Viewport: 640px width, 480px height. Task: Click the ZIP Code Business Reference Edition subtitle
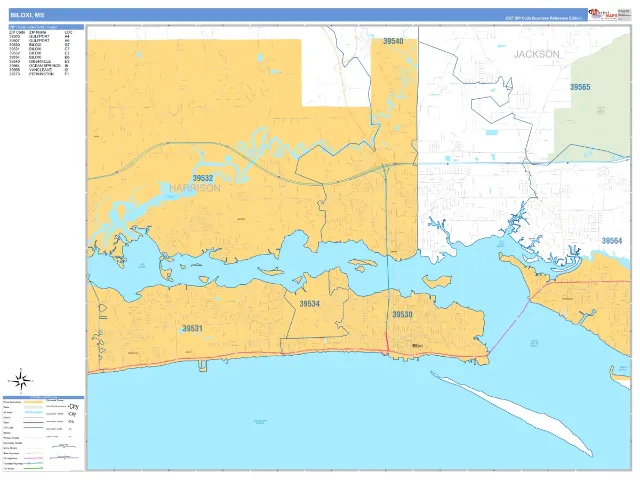click(543, 18)
